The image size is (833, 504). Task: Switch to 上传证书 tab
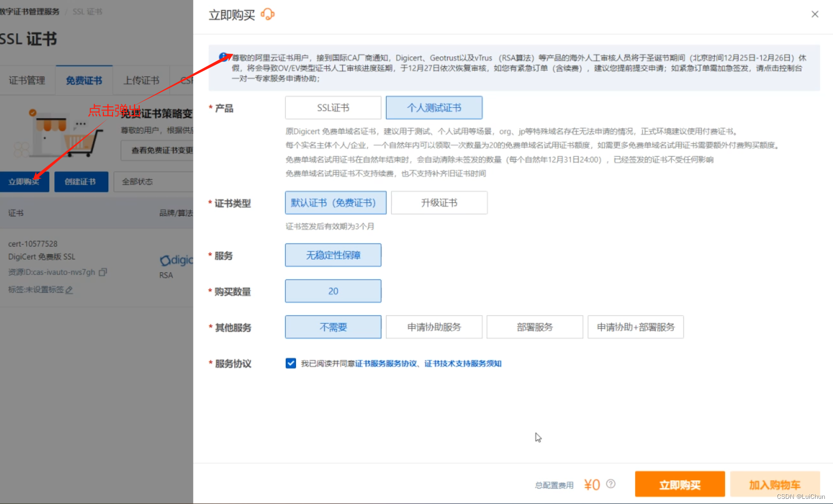pos(141,81)
